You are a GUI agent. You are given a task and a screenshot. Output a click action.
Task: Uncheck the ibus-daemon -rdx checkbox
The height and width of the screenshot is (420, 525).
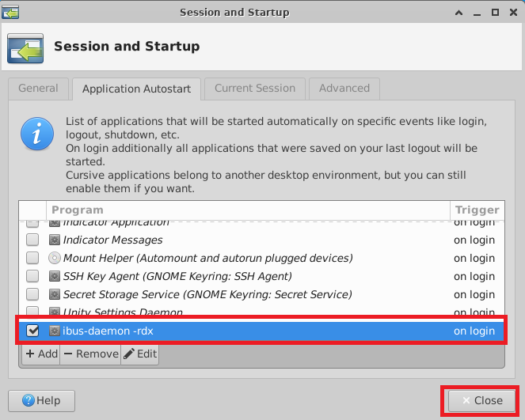32,331
